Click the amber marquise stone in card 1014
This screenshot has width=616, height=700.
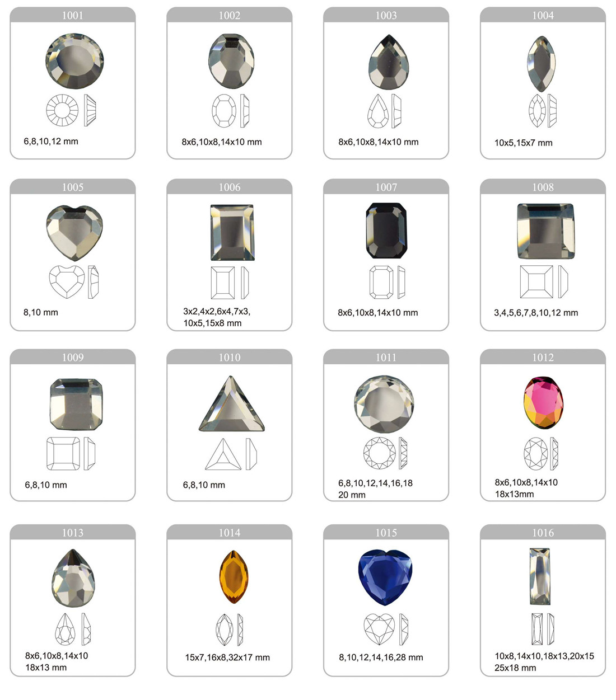pos(232,577)
